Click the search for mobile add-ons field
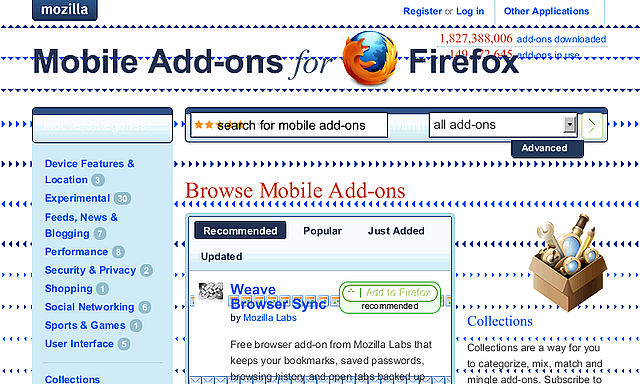This screenshot has width=640, height=384. click(289, 125)
